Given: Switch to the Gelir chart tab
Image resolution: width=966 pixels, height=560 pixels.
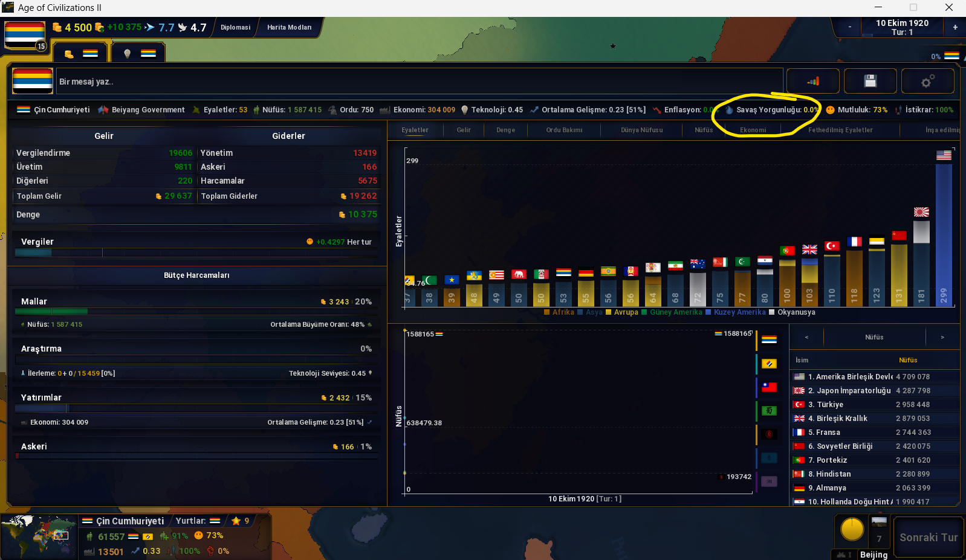Looking at the screenshot, I should [x=464, y=130].
